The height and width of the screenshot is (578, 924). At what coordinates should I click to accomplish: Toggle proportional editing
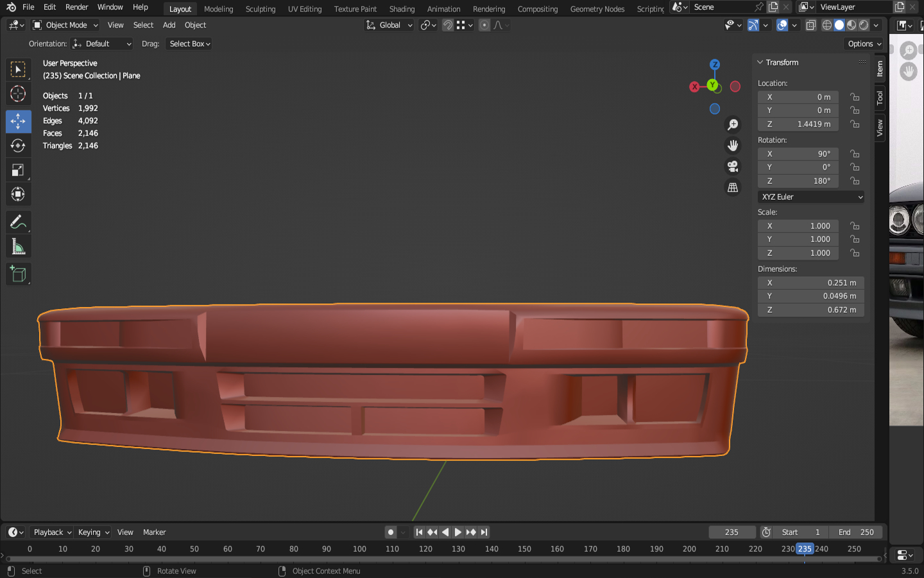(484, 25)
